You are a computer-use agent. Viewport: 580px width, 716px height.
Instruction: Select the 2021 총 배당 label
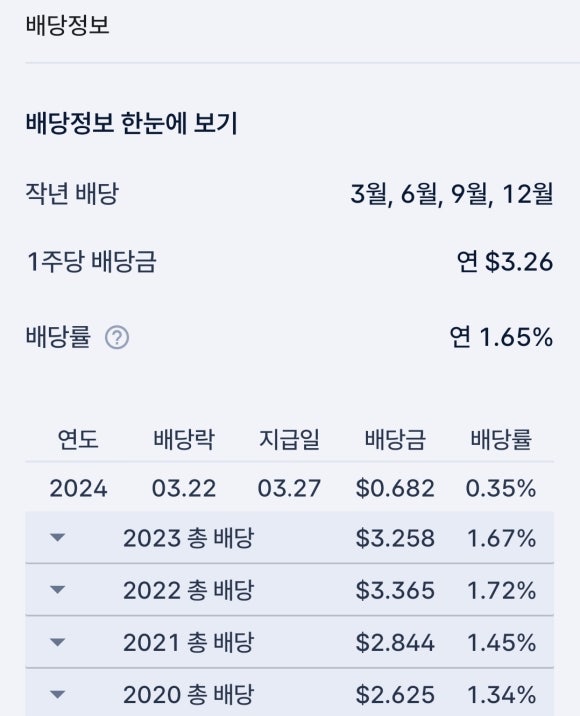click(x=188, y=642)
